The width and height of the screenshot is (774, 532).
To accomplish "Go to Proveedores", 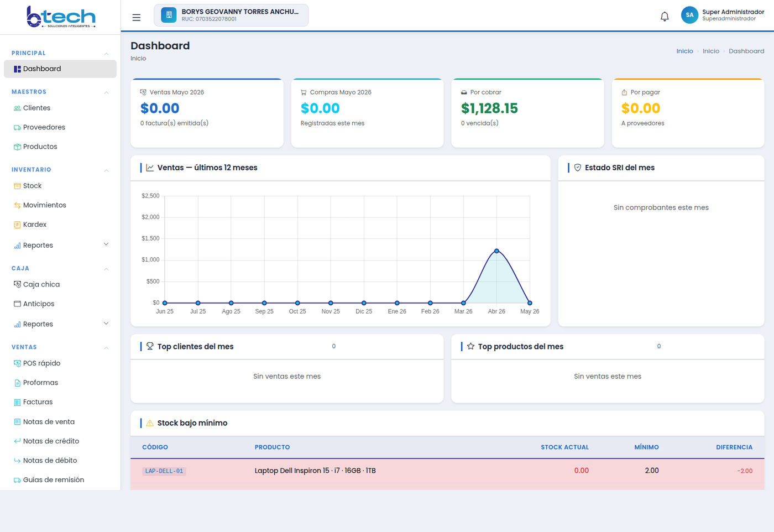I will point(60,128).
